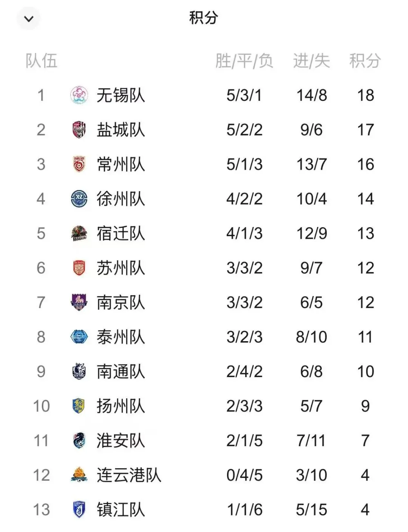Open the 无锡队 team logo
Screen dimensions: 408x532
click(79, 95)
